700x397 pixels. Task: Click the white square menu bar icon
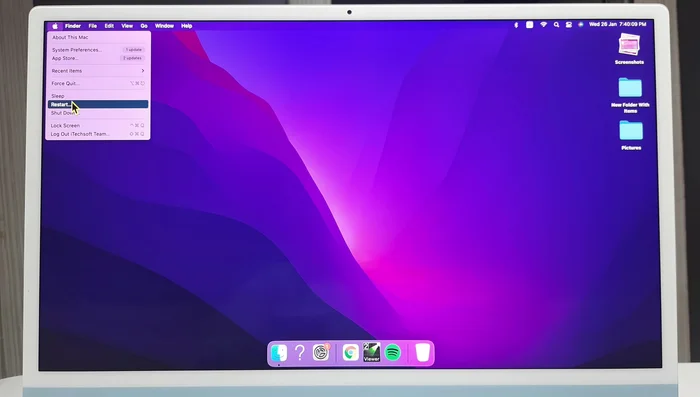[529, 25]
